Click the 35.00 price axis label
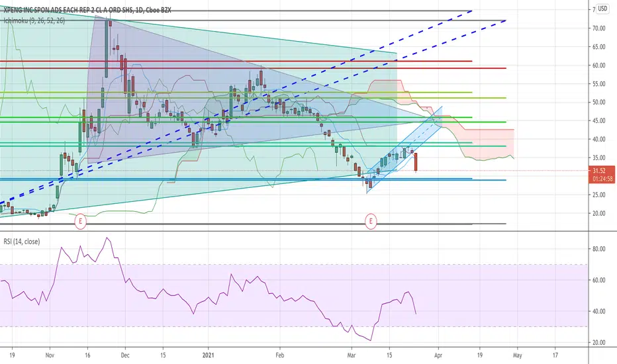 [x=599, y=158]
